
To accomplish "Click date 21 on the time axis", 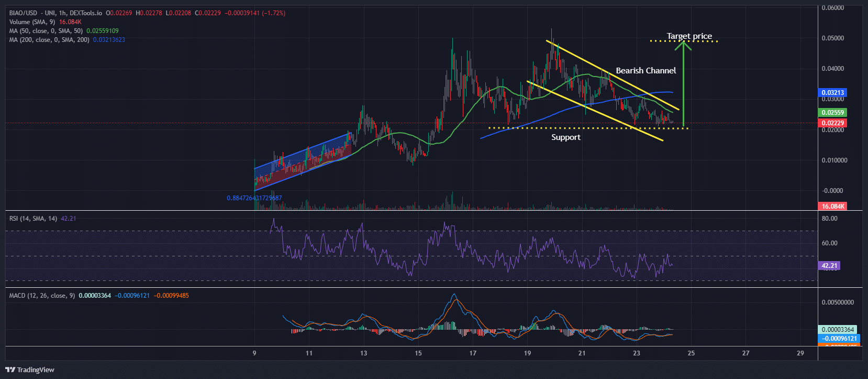I will point(582,353).
